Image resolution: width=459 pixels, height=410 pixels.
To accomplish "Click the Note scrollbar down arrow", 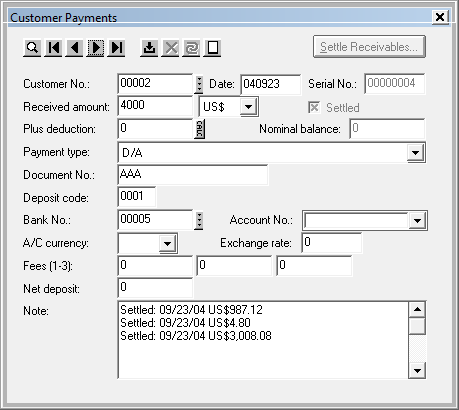I will coord(417,370).
